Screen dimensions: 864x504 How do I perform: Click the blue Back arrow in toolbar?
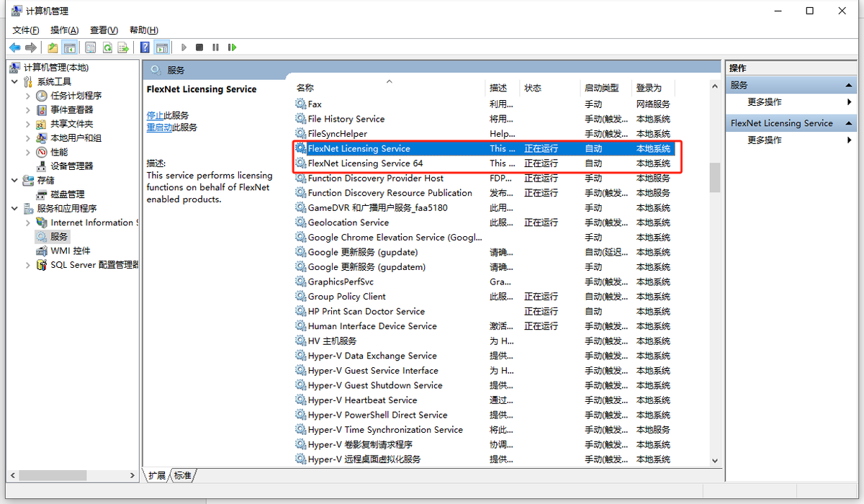14,48
